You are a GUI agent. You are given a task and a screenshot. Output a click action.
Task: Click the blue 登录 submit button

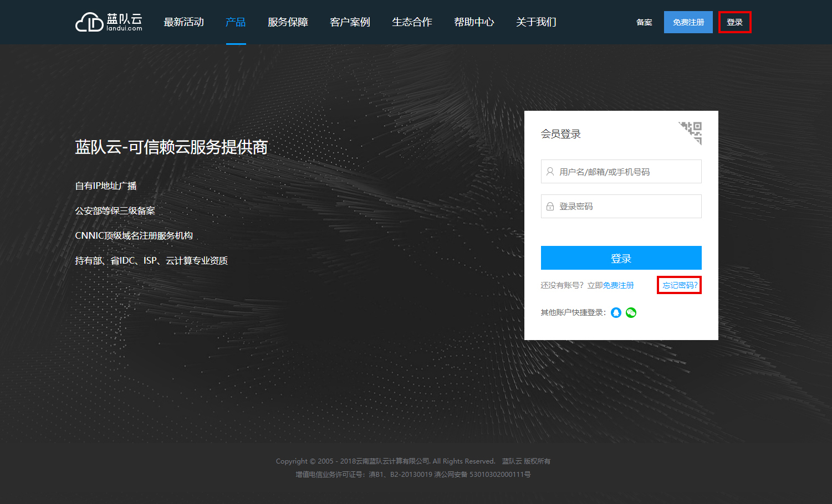tap(621, 258)
